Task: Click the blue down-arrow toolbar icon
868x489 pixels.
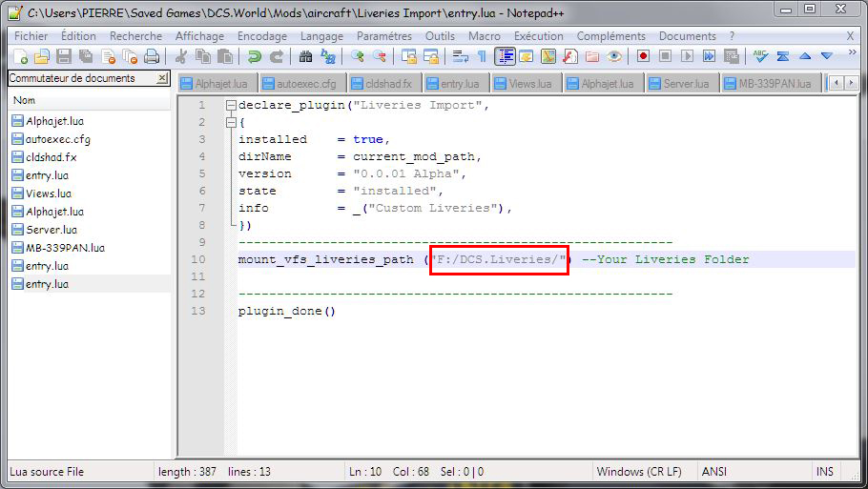Action: 827,56
